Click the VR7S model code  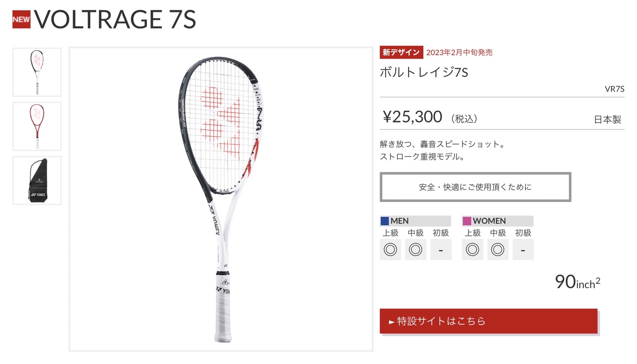click(614, 89)
